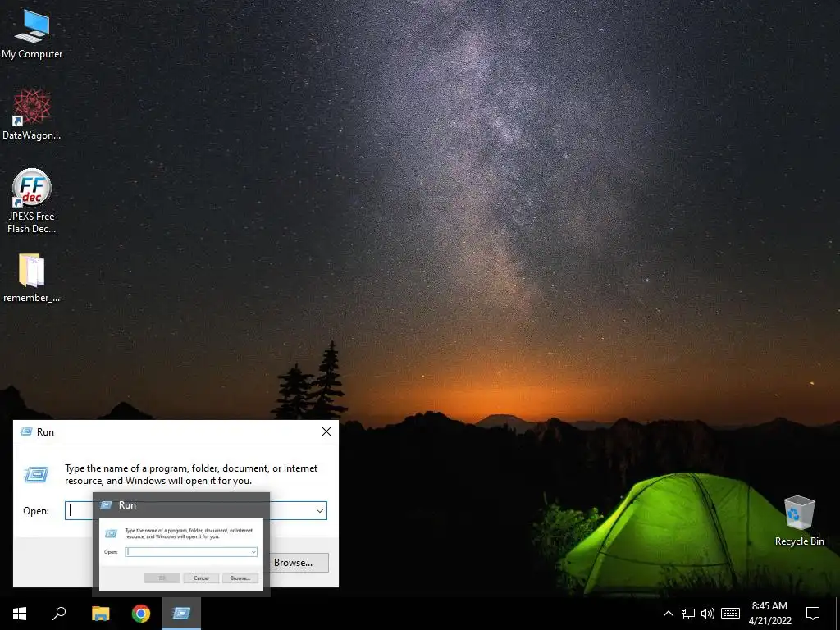Open the notification action center

(x=813, y=614)
